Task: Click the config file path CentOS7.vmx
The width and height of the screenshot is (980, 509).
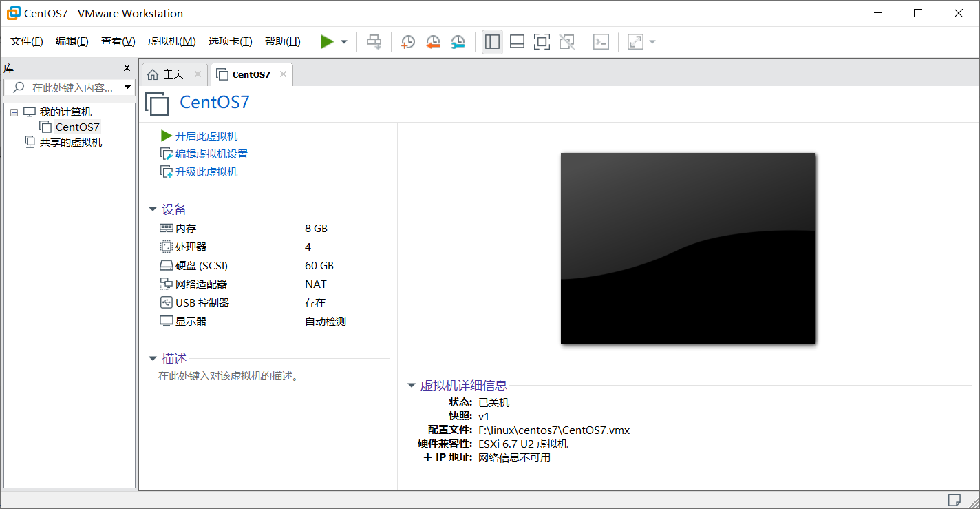Action: [x=554, y=430]
